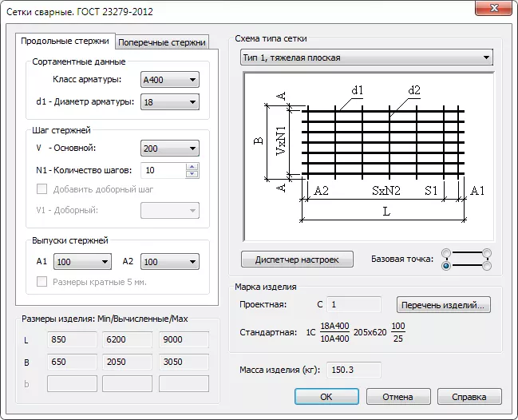Image resolution: width=518 pixels, height=420 pixels.
Task: Open mesh type dropdown Тип 1, тяжелая плоская
Action: tap(366, 57)
